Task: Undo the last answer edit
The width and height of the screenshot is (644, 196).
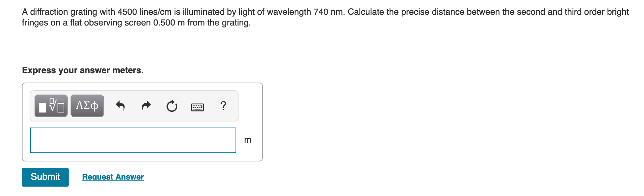Action: pos(121,106)
